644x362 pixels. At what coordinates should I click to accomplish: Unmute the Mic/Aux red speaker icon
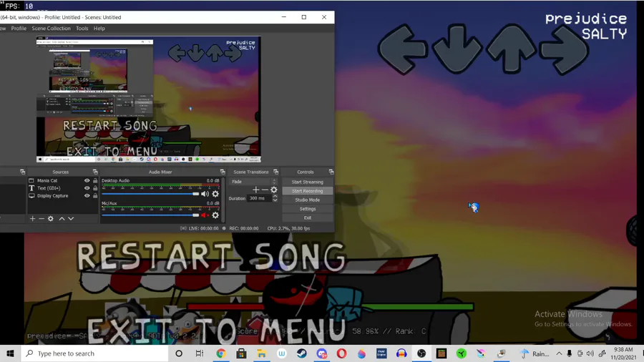tap(205, 215)
